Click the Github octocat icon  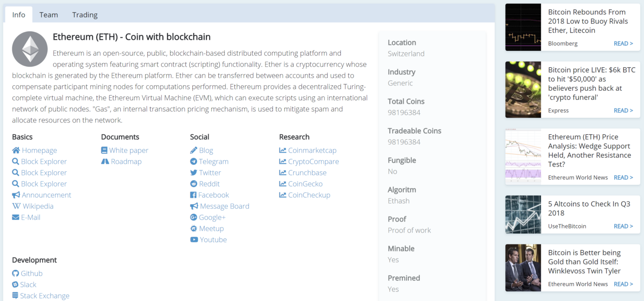pyautogui.click(x=15, y=273)
